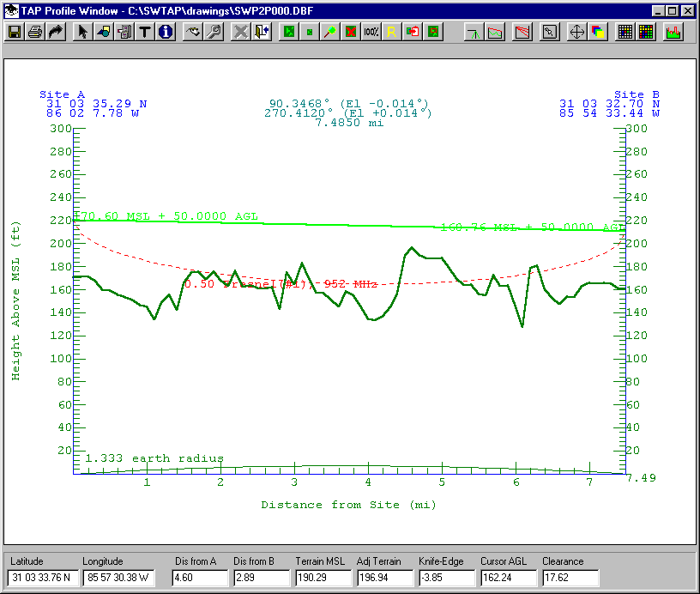The width and height of the screenshot is (700, 594).
Task: Click the blue information icon
Action: tap(166, 32)
